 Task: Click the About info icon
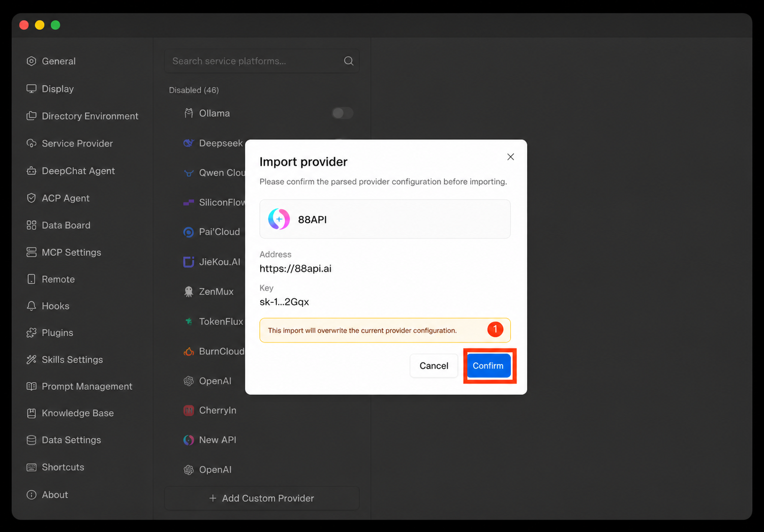32,494
